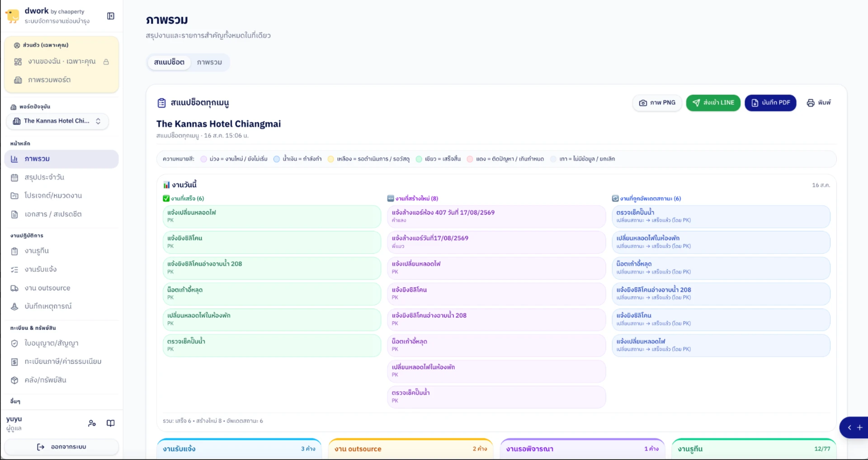
Task: Save snapshot with บันทึก PDF
Action: pyautogui.click(x=770, y=103)
